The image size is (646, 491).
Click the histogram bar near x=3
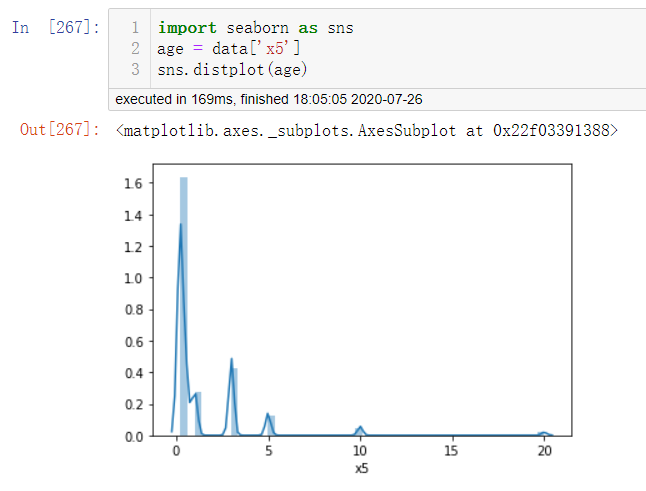[234, 402]
